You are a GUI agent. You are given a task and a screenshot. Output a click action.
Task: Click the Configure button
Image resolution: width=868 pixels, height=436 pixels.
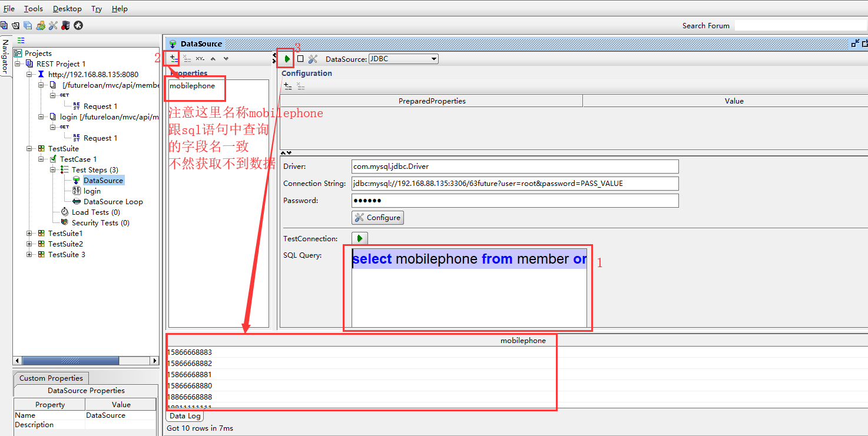point(377,218)
